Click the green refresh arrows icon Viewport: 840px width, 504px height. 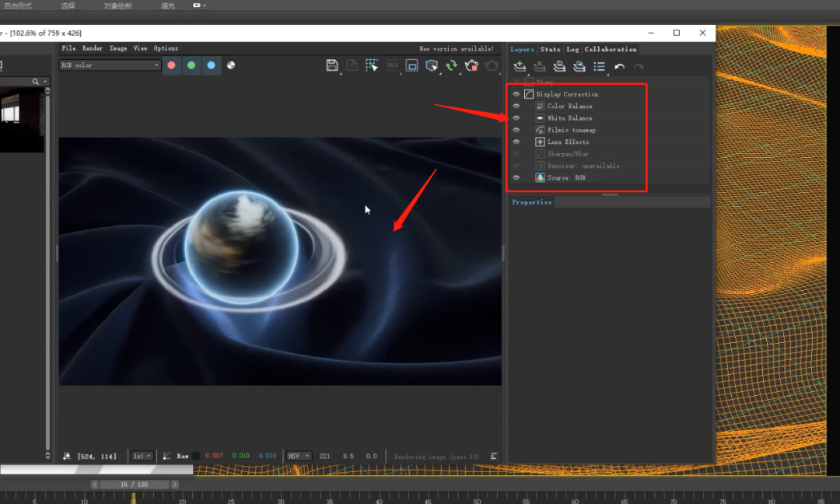pyautogui.click(x=451, y=65)
